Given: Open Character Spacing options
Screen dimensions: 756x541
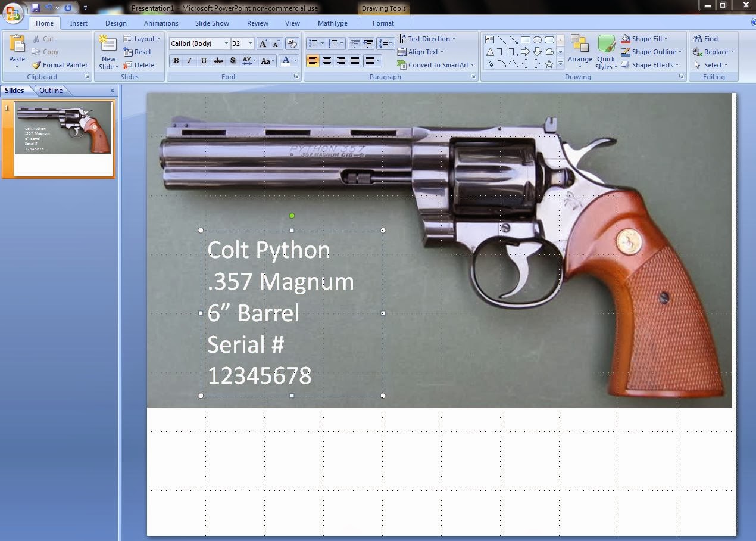Looking at the screenshot, I should 249,61.
